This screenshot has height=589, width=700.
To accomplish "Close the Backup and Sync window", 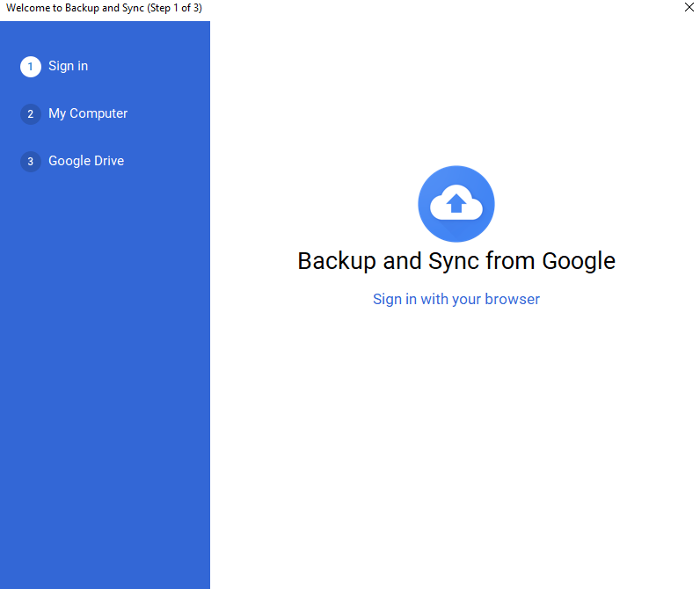I will tap(689, 7).
